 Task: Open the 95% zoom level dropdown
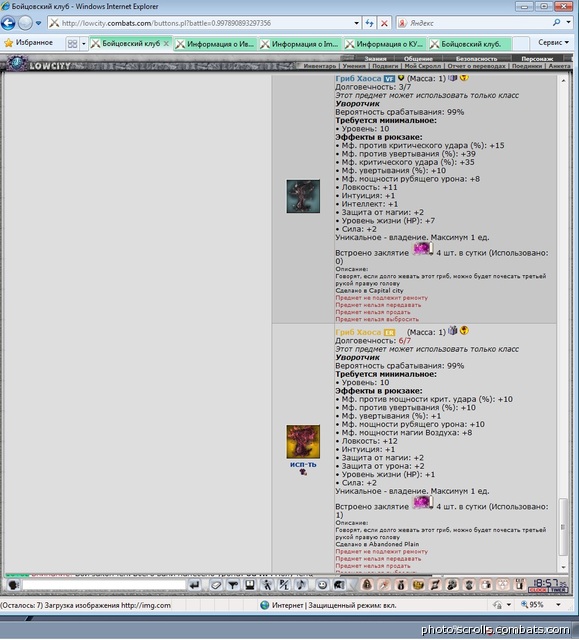[558, 605]
